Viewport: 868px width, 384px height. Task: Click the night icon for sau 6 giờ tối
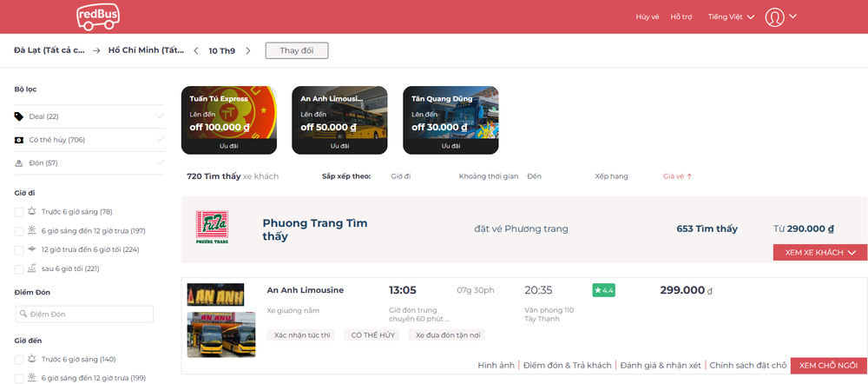[32, 268]
